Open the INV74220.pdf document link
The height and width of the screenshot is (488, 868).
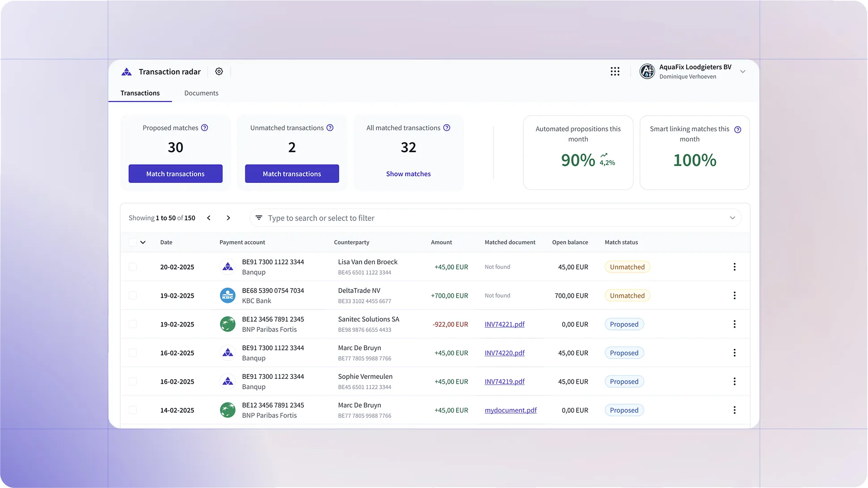pos(505,353)
